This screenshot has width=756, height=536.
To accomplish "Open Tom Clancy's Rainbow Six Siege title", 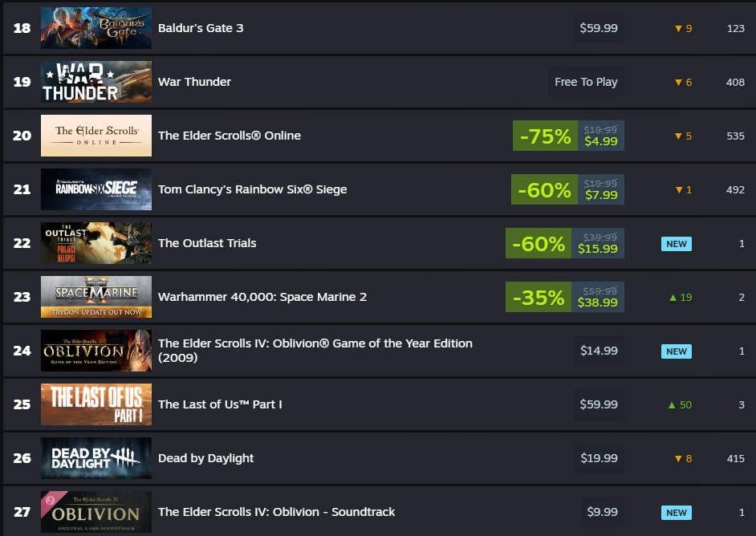I will tap(252, 189).
